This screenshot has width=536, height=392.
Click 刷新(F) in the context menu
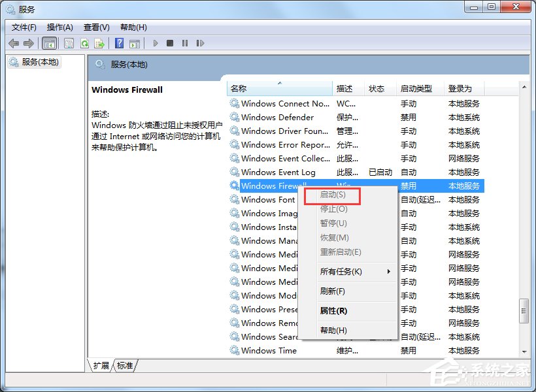pos(333,291)
